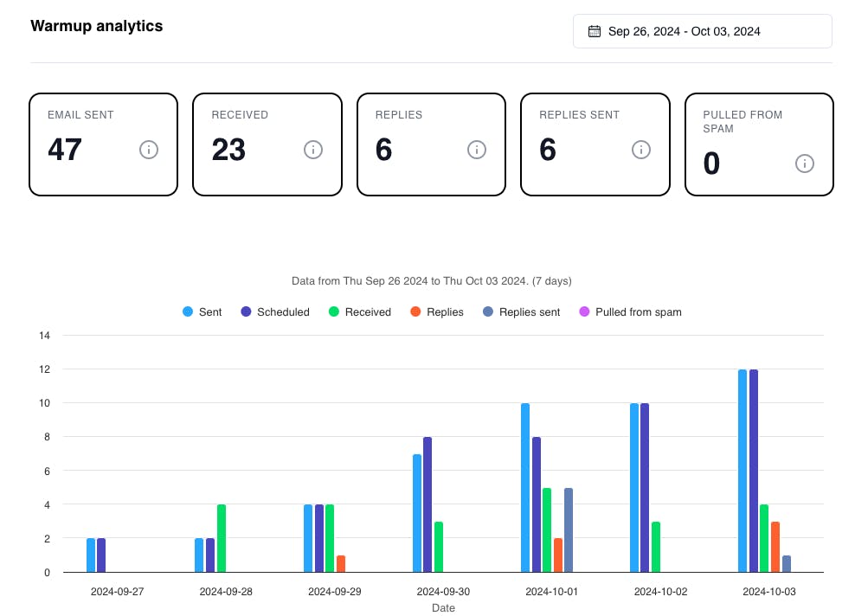Click the info icon on the Received card
The width and height of the screenshot is (855, 616).
pos(313,150)
